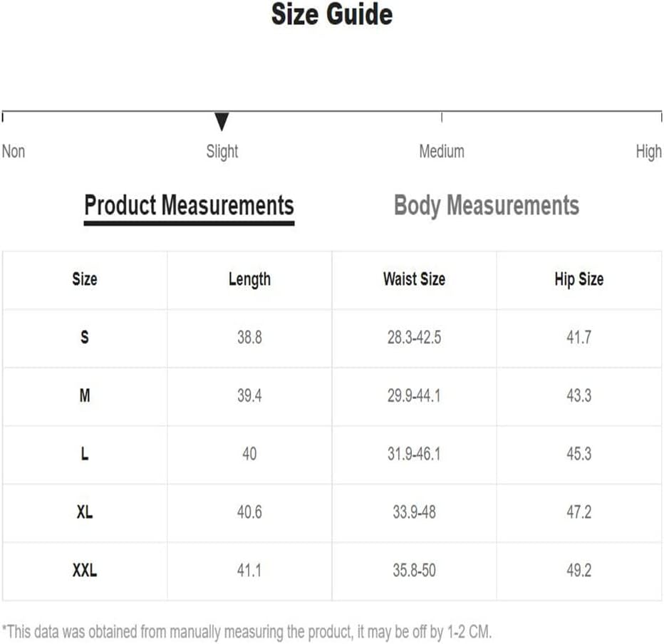Click the High stretch label
Screen dimensions: 664x644
point(648,152)
